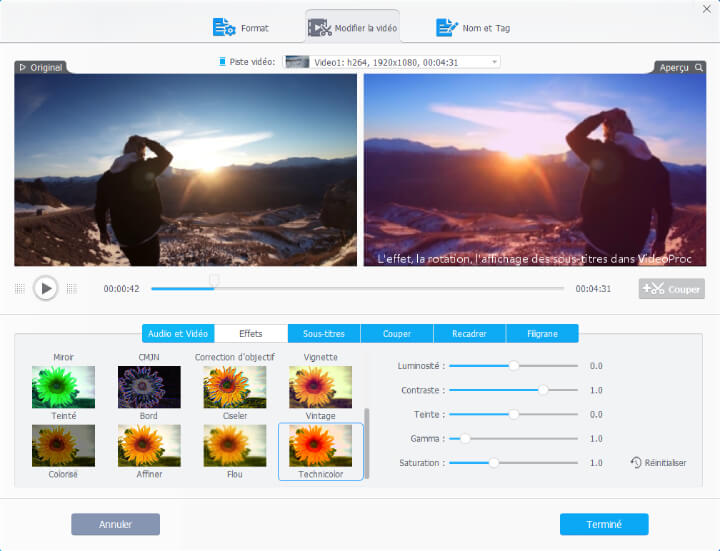Apply the Affiner effect thumbnail
Image resolution: width=720 pixels, height=551 pixels.
[149, 445]
